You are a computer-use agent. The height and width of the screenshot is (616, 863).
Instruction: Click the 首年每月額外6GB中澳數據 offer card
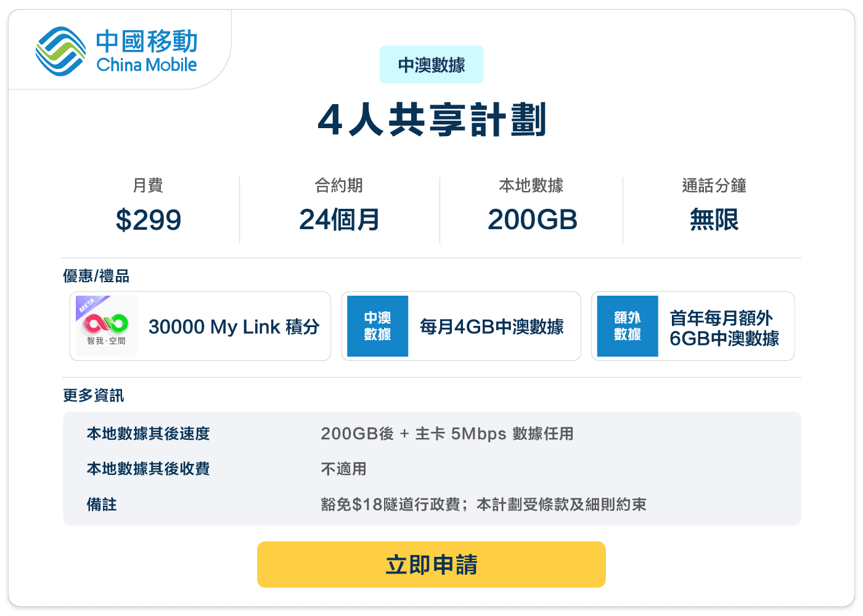(x=693, y=326)
